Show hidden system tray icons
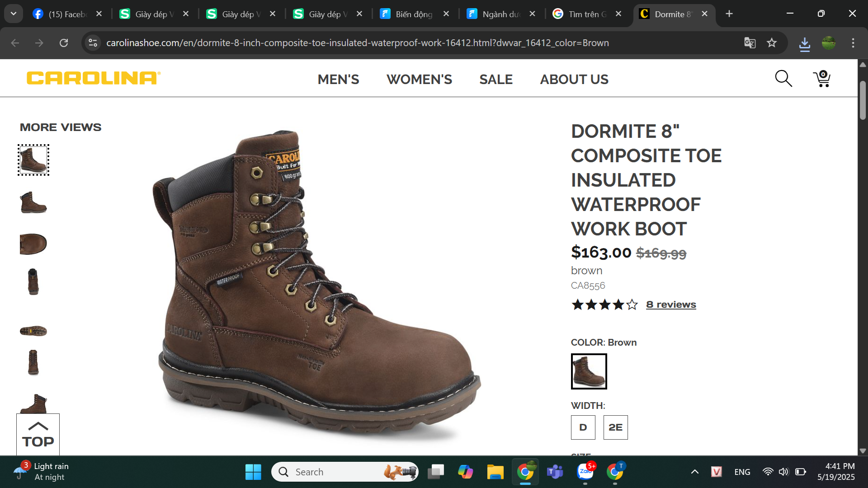Screen dimensions: 868x488 pos(695,472)
